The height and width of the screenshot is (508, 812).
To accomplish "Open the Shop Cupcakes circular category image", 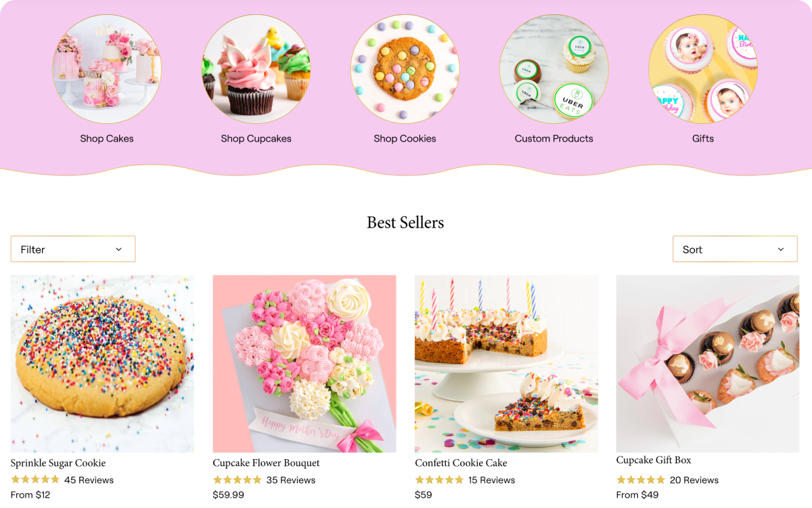I will coord(256,69).
